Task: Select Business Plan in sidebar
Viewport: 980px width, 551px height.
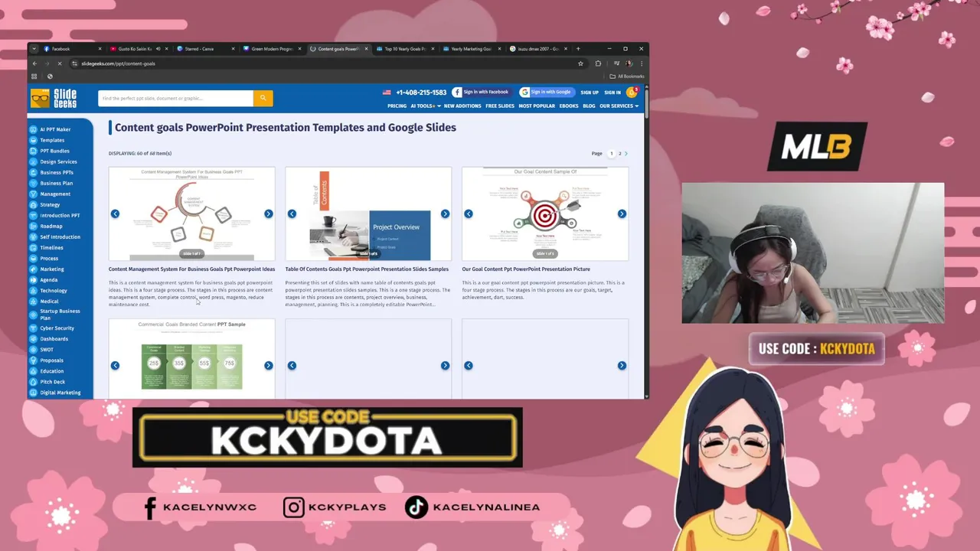Action: tap(57, 183)
